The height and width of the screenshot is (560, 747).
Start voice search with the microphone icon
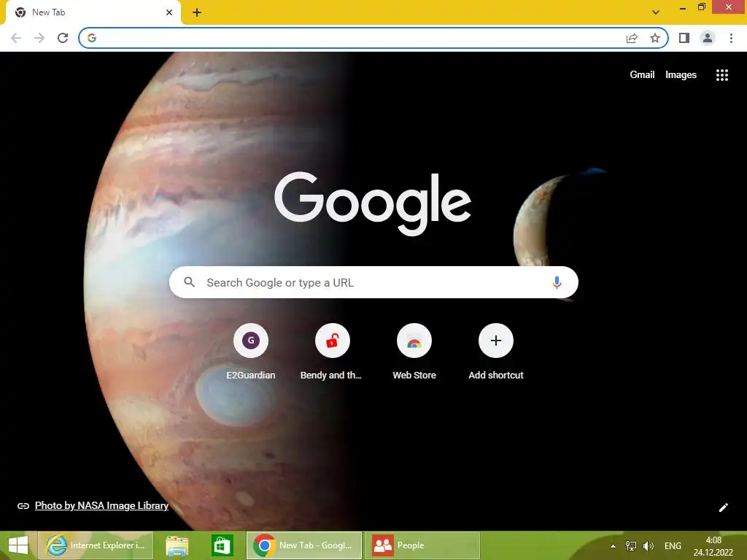557,282
